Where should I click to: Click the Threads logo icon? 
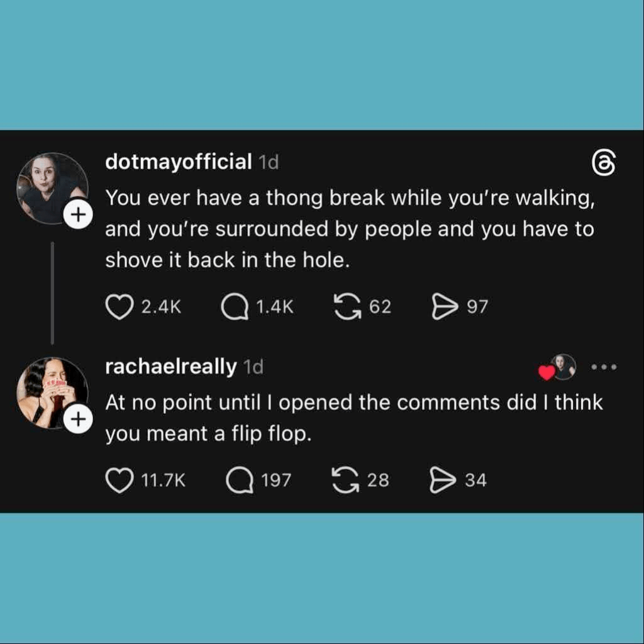pyautogui.click(x=603, y=164)
